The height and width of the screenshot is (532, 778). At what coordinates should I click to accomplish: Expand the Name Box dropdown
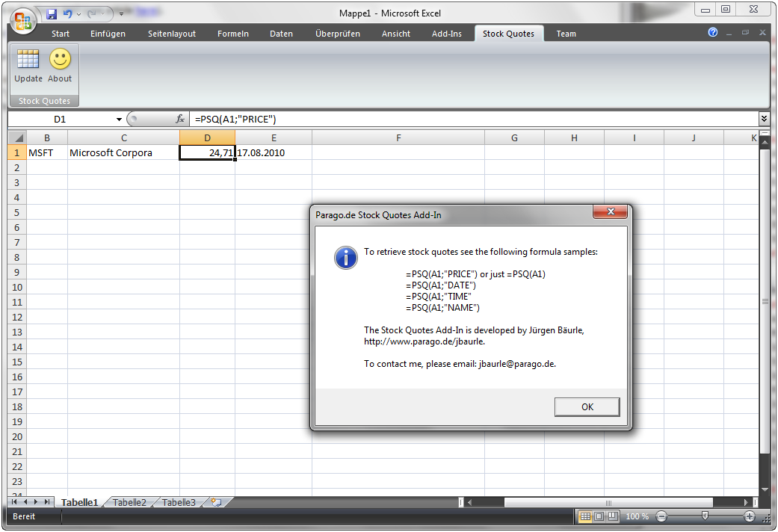click(x=119, y=120)
